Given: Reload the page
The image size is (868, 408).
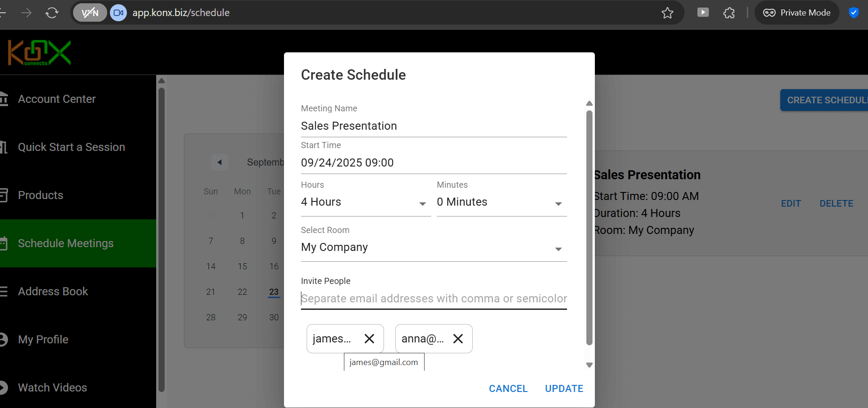Looking at the screenshot, I should tap(52, 13).
